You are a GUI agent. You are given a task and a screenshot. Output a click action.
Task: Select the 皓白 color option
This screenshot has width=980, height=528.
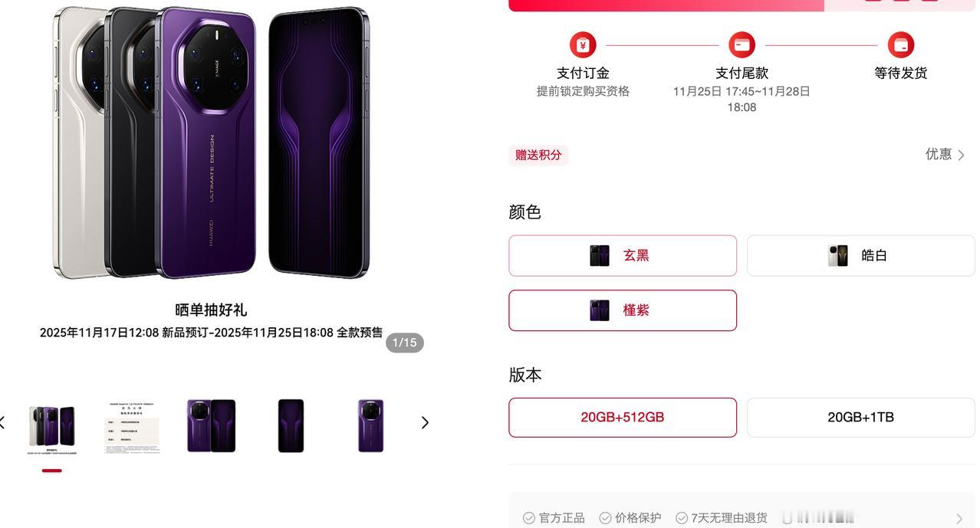pos(860,256)
